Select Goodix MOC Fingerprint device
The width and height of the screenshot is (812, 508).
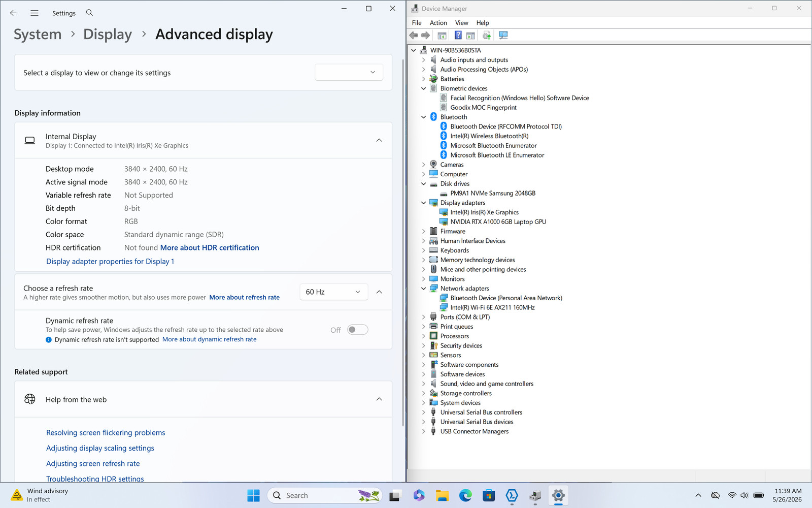(483, 108)
